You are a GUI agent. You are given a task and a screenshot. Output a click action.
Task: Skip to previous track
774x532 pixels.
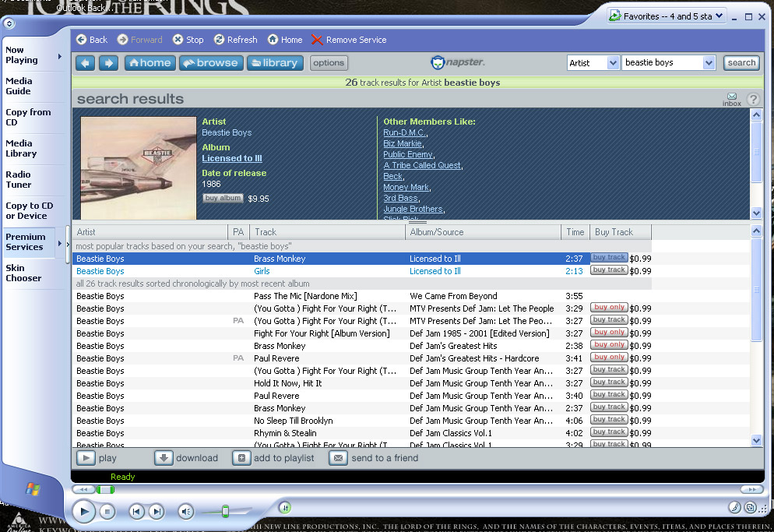click(x=137, y=512)
